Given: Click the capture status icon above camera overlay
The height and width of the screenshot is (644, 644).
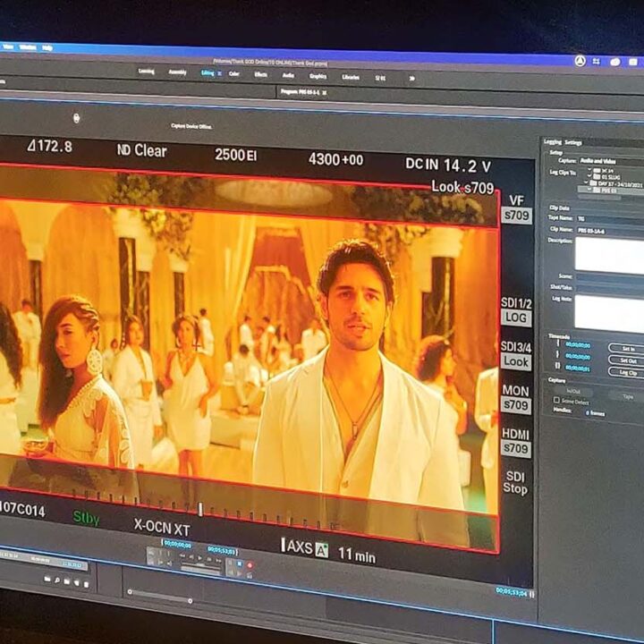Looking at the screenshot, I should click(76, 118).
